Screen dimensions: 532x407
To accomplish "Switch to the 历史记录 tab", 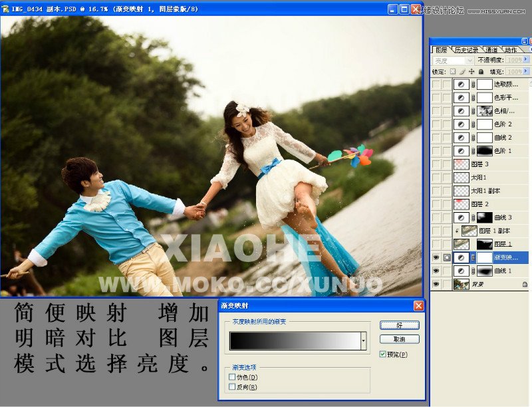I will coord(467,50).
